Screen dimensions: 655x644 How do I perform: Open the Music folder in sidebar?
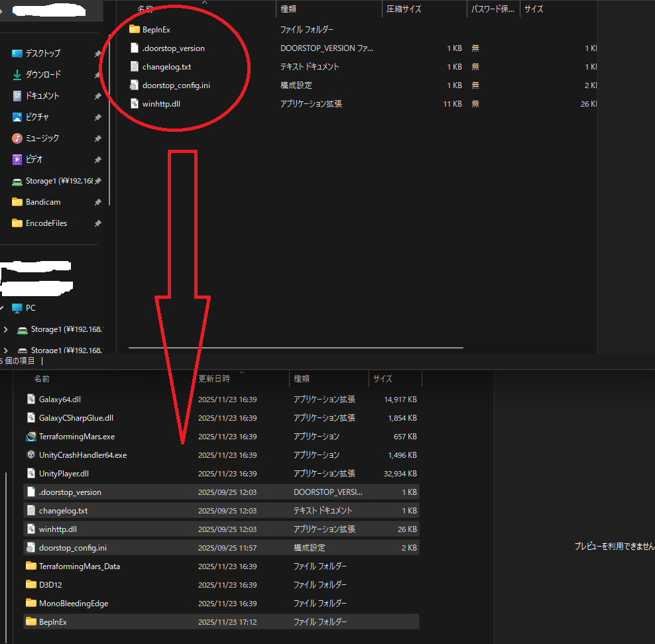tap(17, 138)
